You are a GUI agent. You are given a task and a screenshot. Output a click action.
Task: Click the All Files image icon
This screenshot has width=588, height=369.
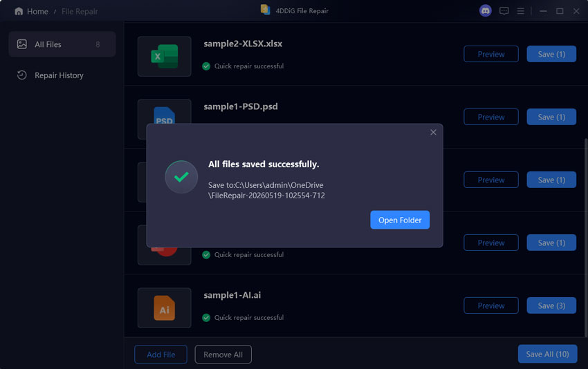pos(22,44)
